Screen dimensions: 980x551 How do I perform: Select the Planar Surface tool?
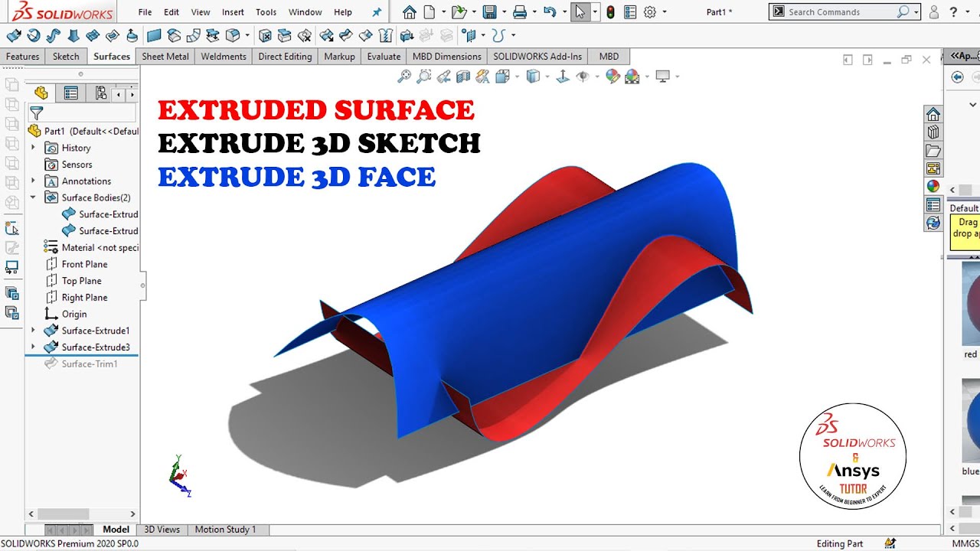tap(154, 35)
